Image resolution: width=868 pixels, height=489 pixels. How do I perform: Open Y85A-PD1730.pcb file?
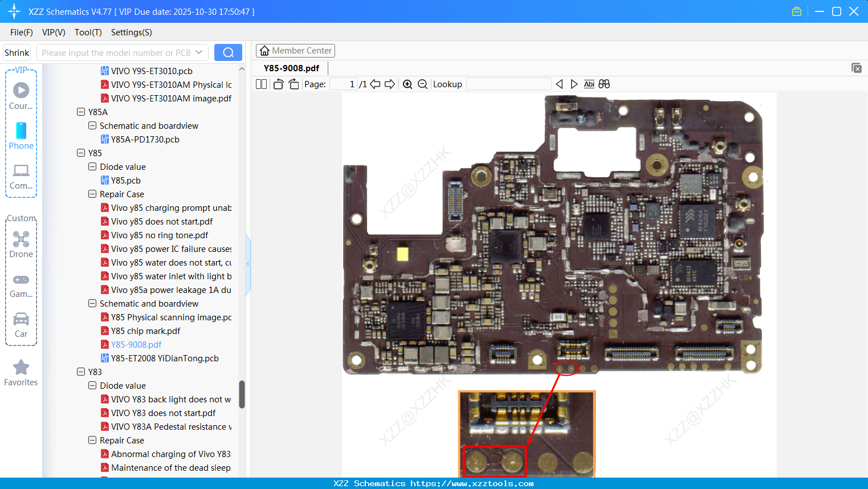point(145,139)
